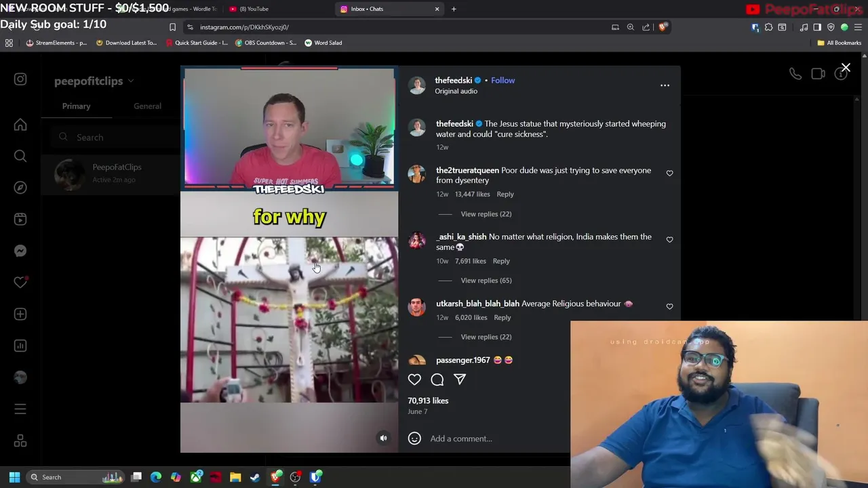Open the browser extensions puzzle icon
The width and height of the screenshot is (868, 488).
(768, 27)
